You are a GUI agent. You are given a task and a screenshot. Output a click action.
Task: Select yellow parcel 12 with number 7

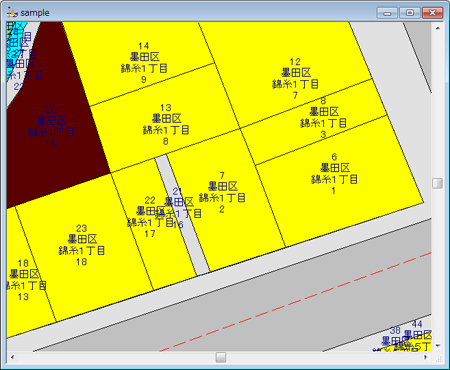click(x=295, y=78)
